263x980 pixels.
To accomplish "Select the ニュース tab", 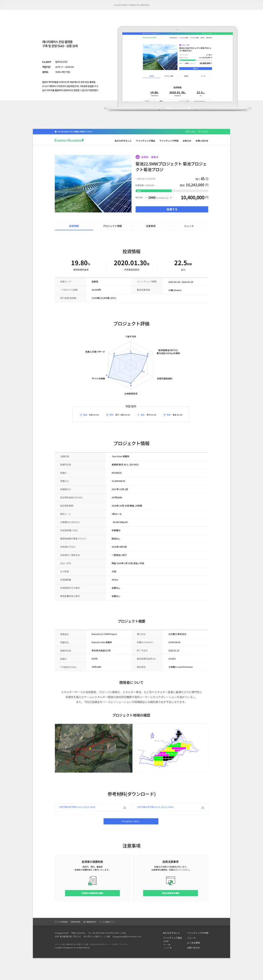I will tap(189, 226).
